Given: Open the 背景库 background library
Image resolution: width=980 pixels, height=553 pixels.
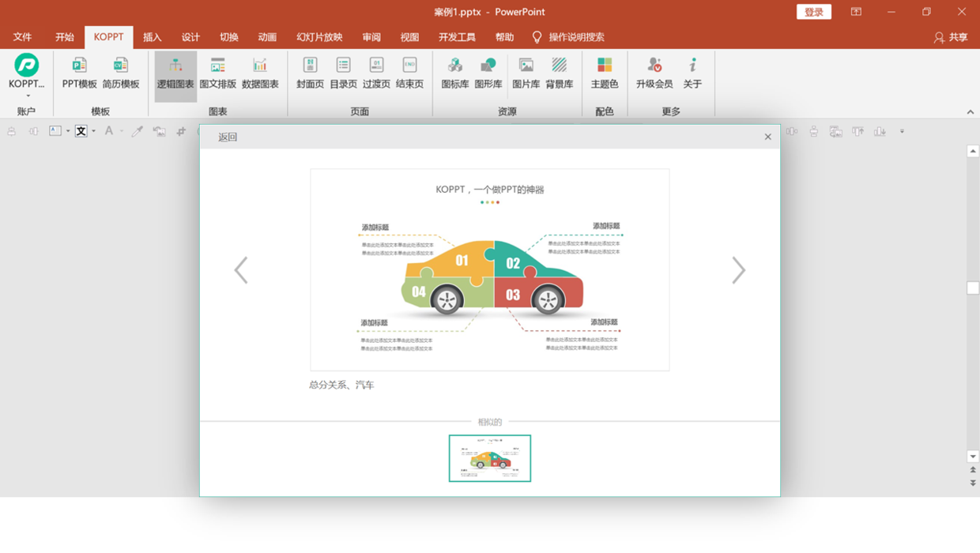Looking at the screenshot, I should tap(560, 73).
